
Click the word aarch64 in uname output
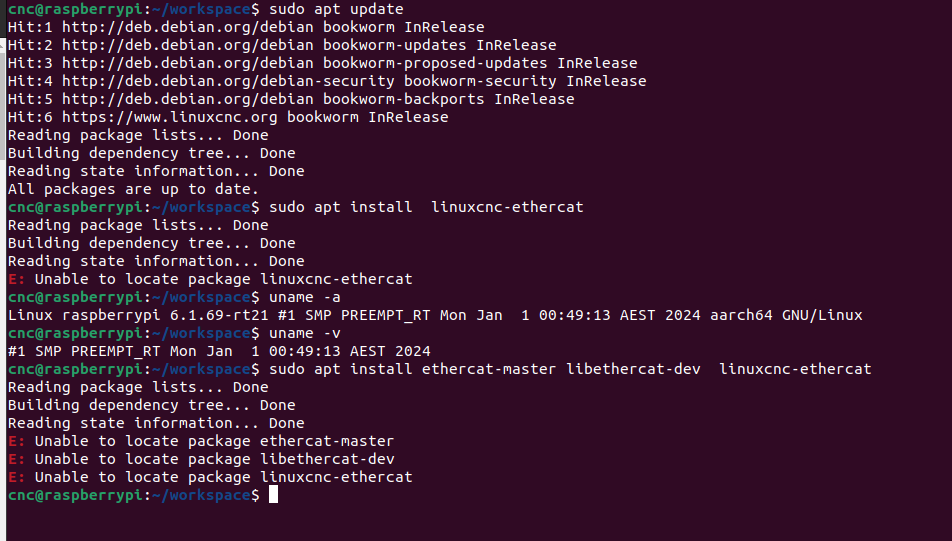pyautogui.click(x=741, y=315)
